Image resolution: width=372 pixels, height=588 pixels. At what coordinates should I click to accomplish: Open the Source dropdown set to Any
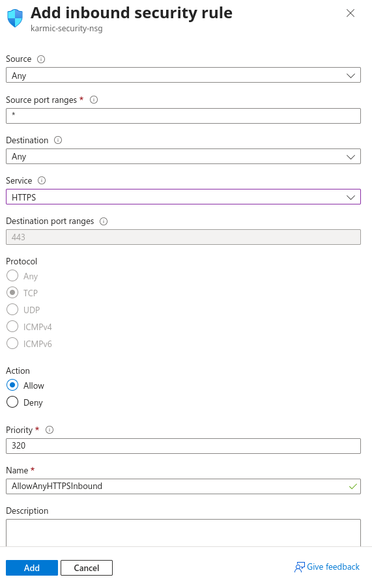click(x=183, y=76)
